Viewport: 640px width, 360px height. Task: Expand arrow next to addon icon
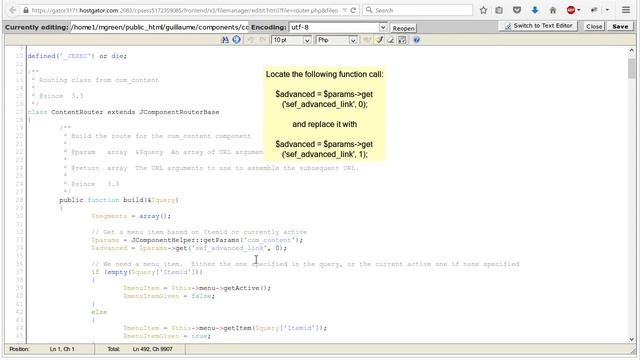coord(607,10)
